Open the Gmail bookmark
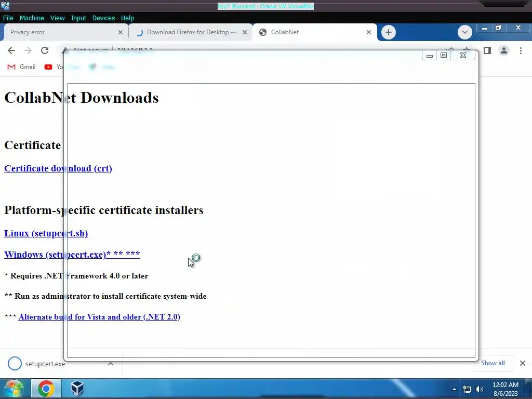 click(21, 67)
